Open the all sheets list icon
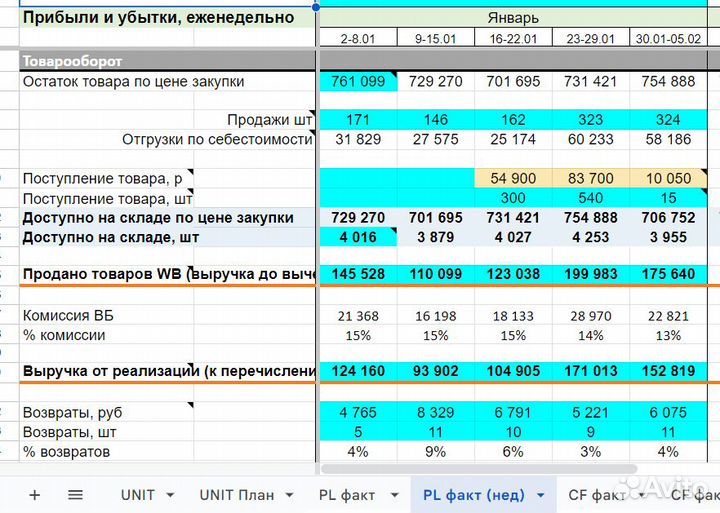 tap(75, 495)
